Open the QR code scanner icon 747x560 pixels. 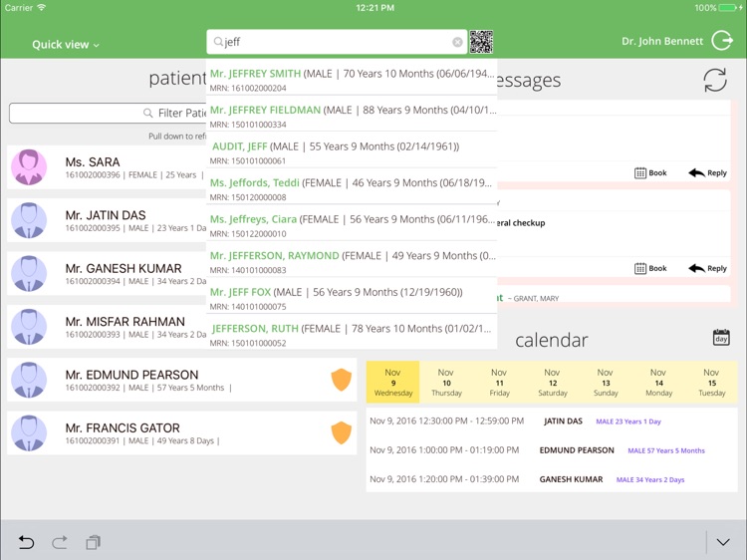pyautogui.click(x=481, y=42)
